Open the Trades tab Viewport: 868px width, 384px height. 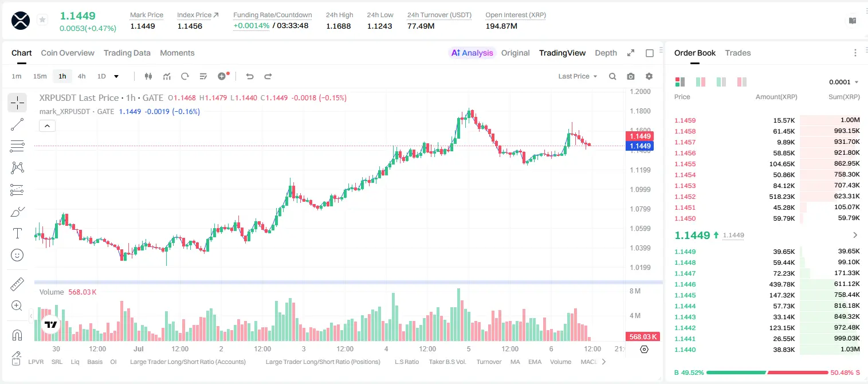(738, 53)
